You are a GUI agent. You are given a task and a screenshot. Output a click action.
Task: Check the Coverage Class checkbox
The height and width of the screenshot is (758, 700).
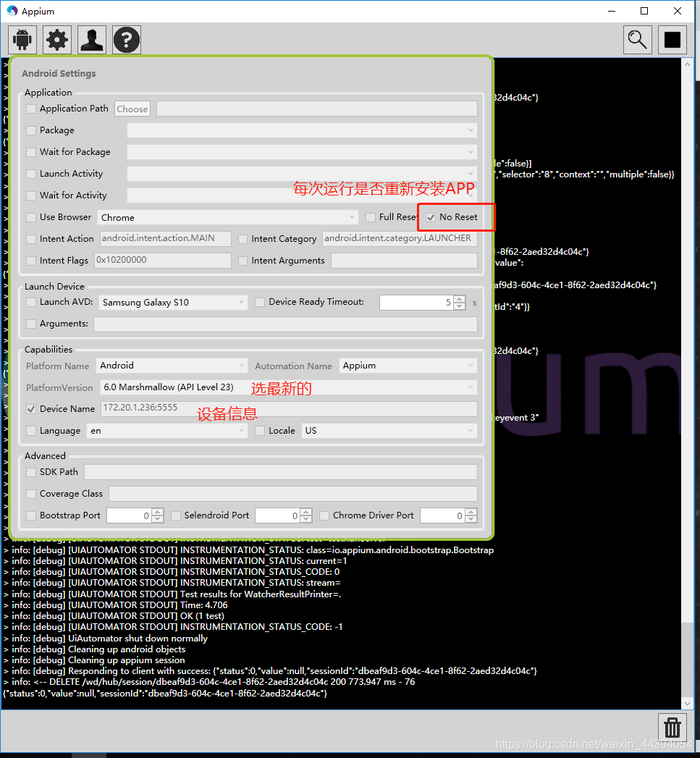point(31,494)
